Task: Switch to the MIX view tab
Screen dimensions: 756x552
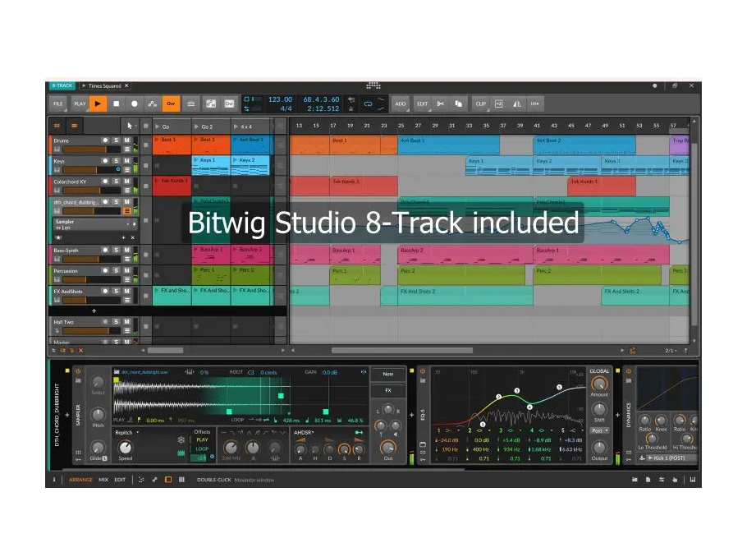Action: point(103,479)
